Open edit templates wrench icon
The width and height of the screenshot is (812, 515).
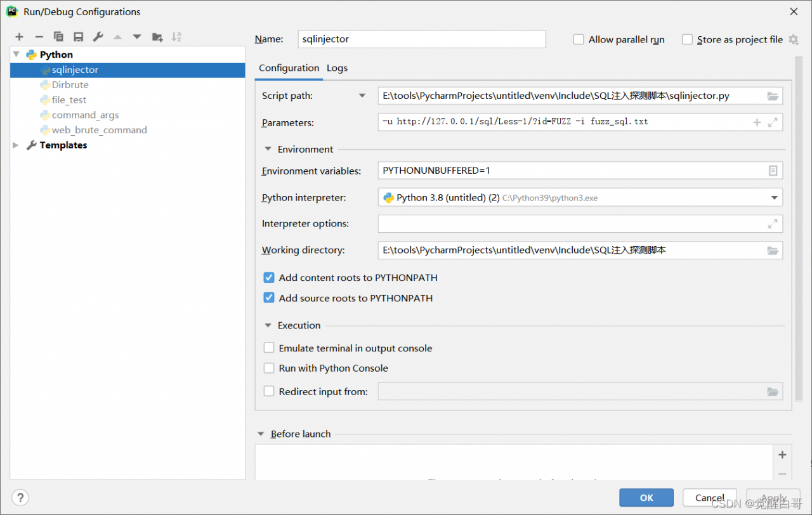point(98,37)
